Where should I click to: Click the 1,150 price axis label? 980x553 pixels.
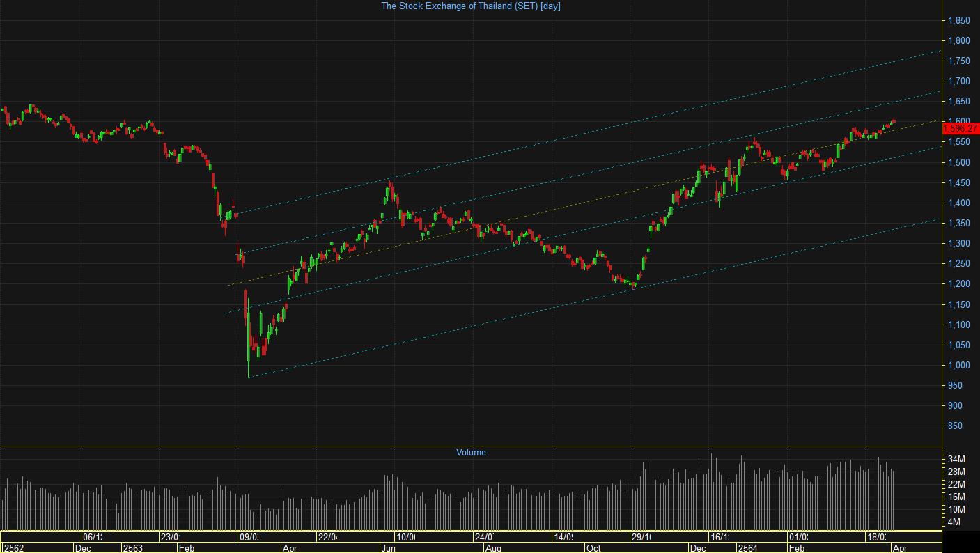[959, 305]
